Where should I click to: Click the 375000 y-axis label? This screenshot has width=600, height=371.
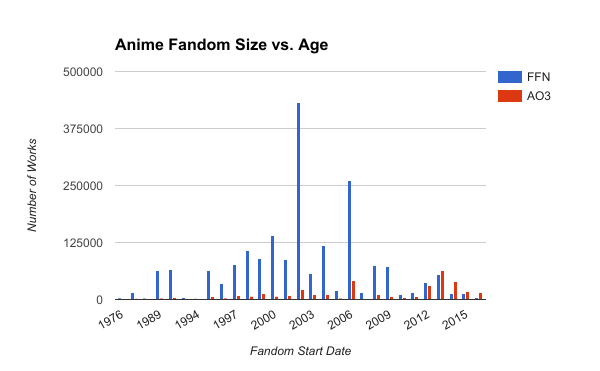click(83, 129)
